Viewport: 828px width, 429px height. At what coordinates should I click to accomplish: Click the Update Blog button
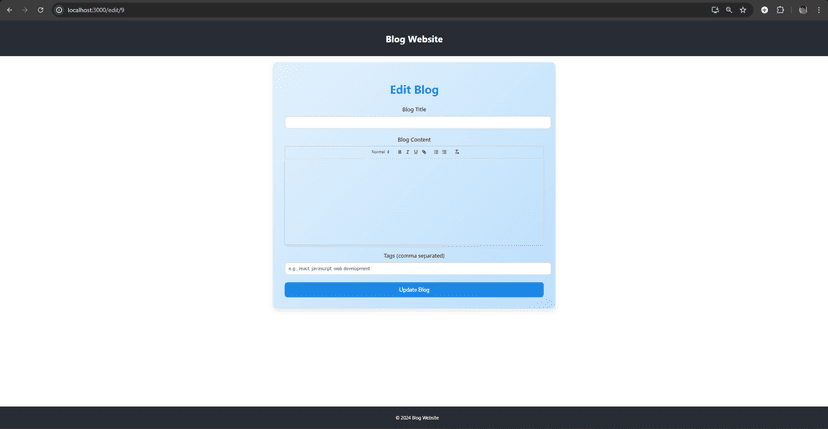point(414,290)
